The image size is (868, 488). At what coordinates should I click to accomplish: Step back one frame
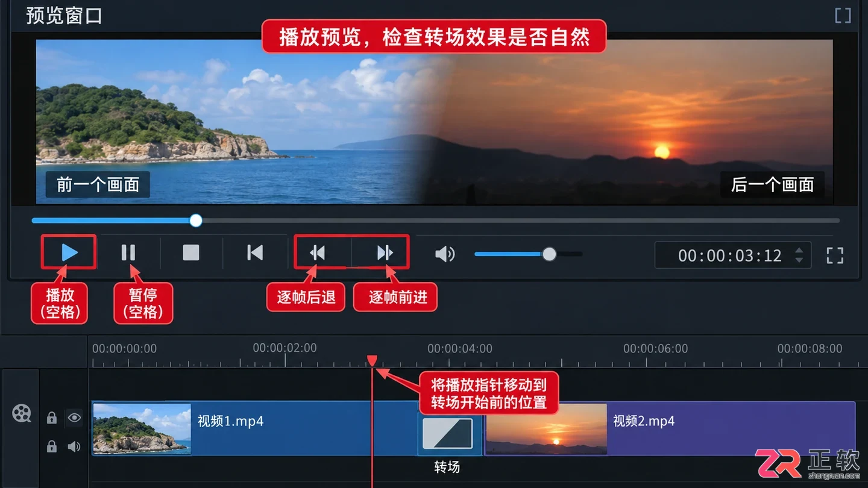pyautogui.click(x=318, y=252)
